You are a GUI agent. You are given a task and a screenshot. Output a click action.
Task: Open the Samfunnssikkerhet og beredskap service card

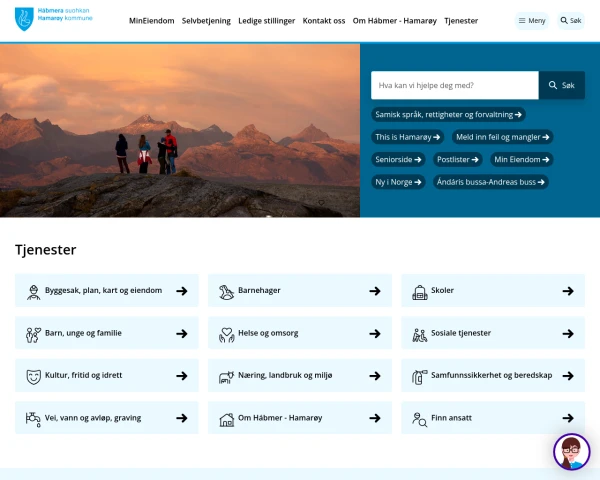(x=493, y=376)
